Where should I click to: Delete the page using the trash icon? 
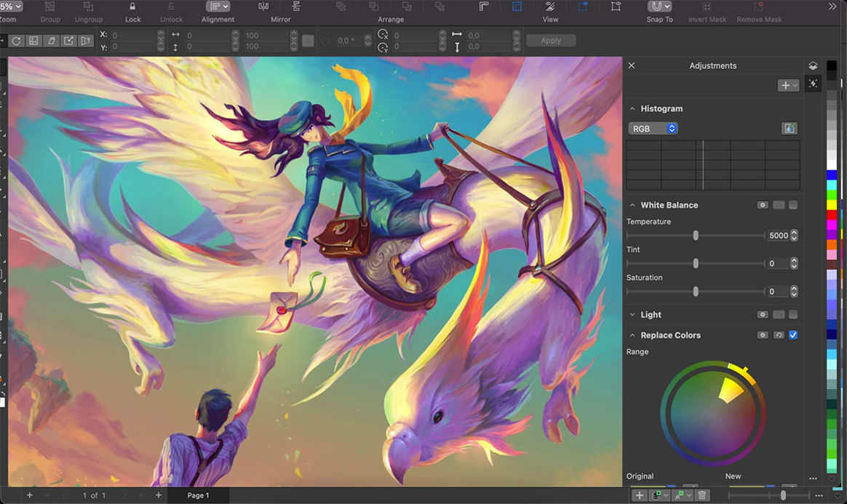[x=701, y=495]
